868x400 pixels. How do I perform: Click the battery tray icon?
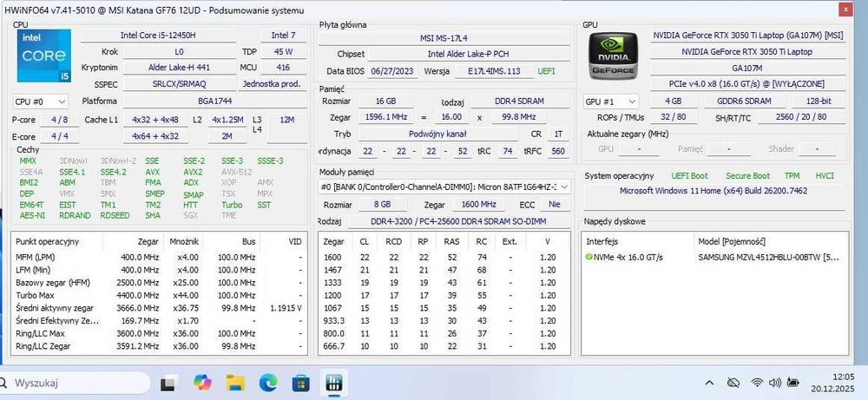[793, 383]
